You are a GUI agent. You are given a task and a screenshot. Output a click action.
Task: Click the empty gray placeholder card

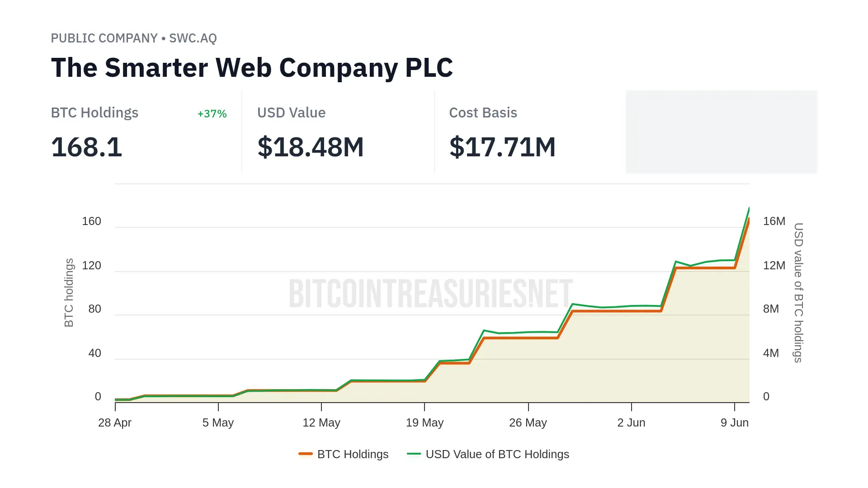(721, 131)
